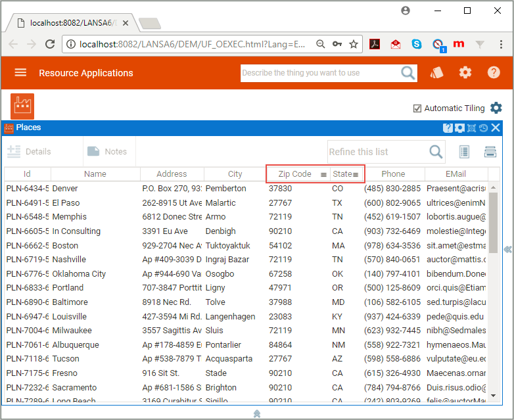The image size is (514, 420).
Task: Select the Memphis row
Action: 246,217
